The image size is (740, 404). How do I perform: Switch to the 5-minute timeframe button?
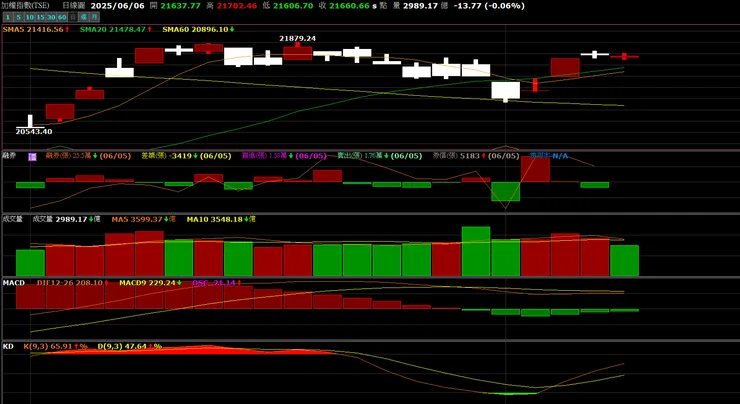tap(19, 17)
